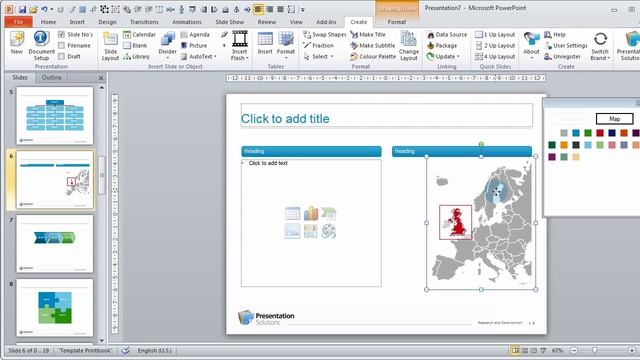The width and height of the screenshot is (640, 360).
Task: Adjust the zoom slider handle
Action: point(594,350)
